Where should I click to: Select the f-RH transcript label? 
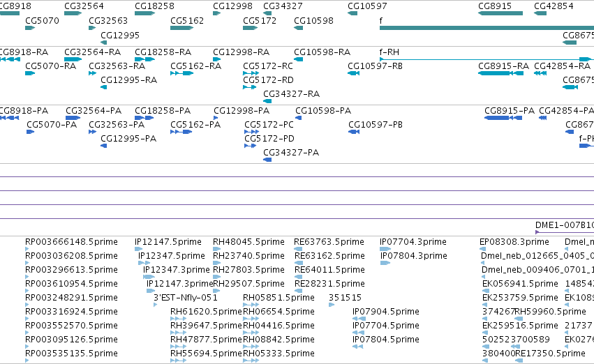tap(389, 52)
